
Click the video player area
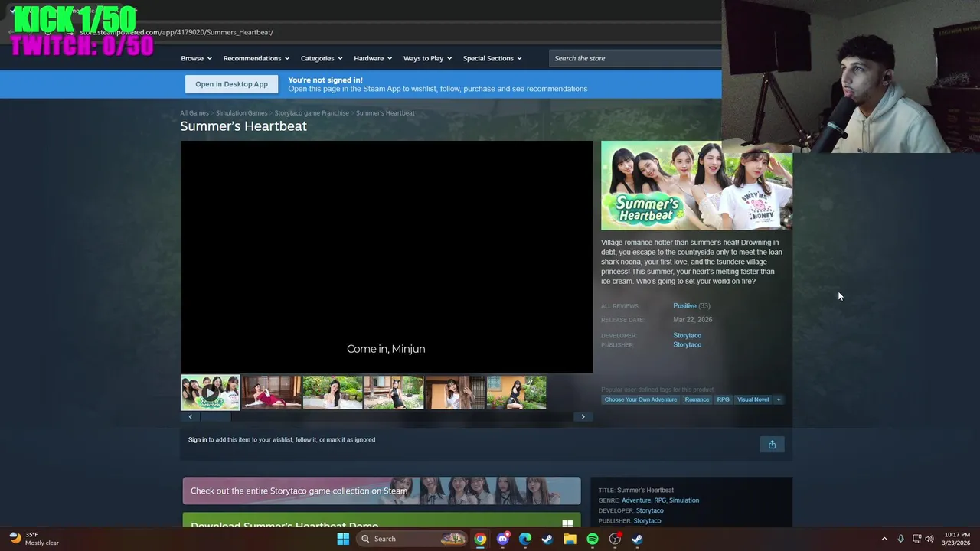click(387, 256)
